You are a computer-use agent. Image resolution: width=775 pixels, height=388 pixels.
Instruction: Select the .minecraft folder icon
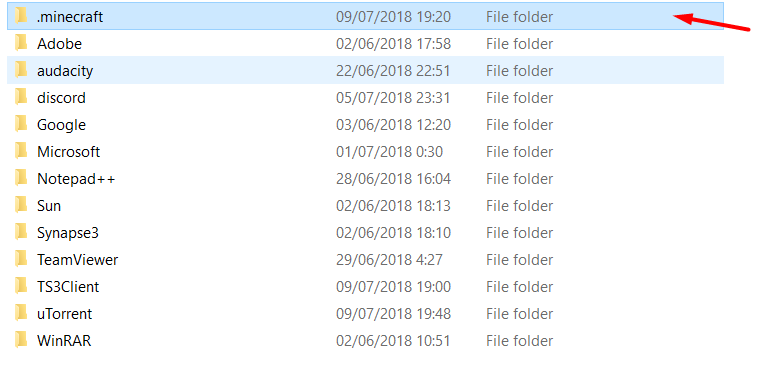[x=21, y=16]
